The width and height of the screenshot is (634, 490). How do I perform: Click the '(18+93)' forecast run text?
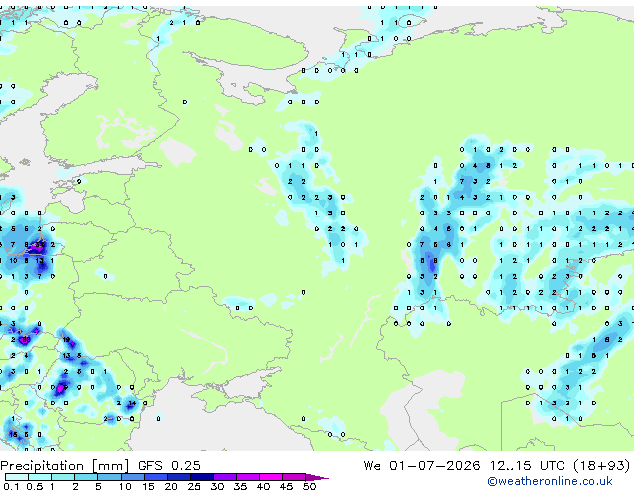click(602, 466)
